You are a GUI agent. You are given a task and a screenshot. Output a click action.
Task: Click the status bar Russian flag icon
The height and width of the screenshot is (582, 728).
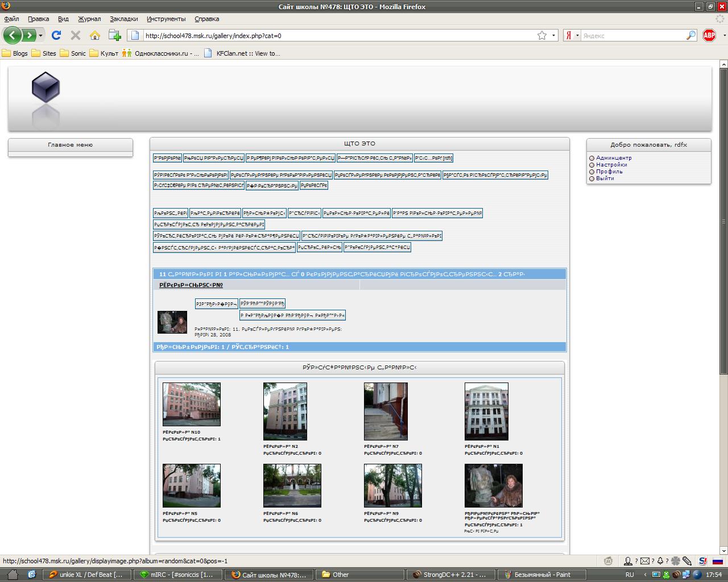[717, 561]
